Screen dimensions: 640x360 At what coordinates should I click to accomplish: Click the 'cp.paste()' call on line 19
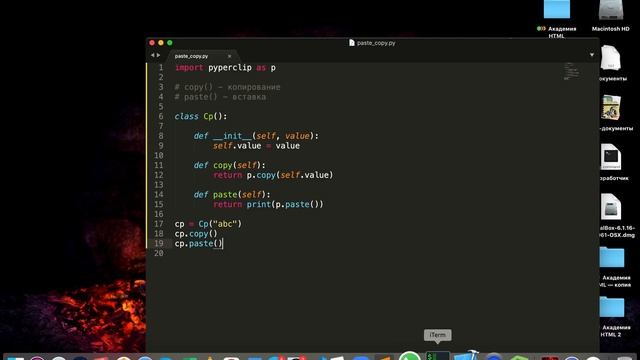tap(198, 244)
